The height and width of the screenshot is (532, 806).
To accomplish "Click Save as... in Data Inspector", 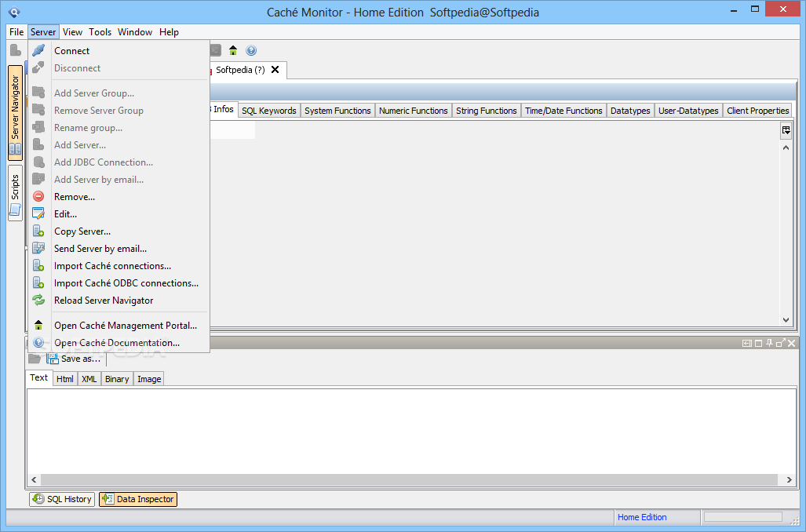I will tap(74, 359).
